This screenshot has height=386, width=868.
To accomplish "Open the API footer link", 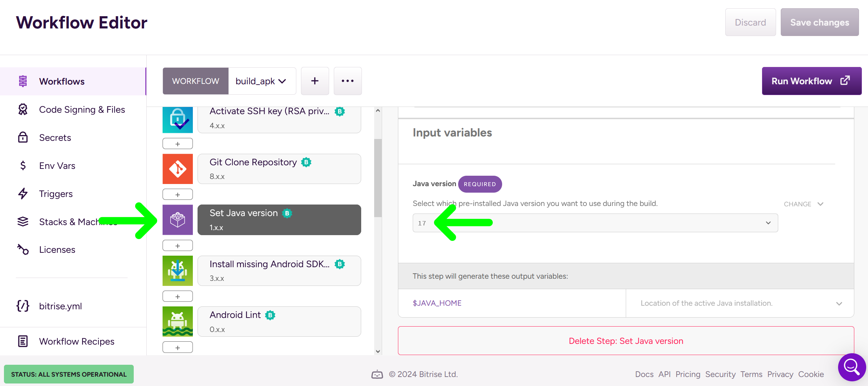I will [664, 374].
